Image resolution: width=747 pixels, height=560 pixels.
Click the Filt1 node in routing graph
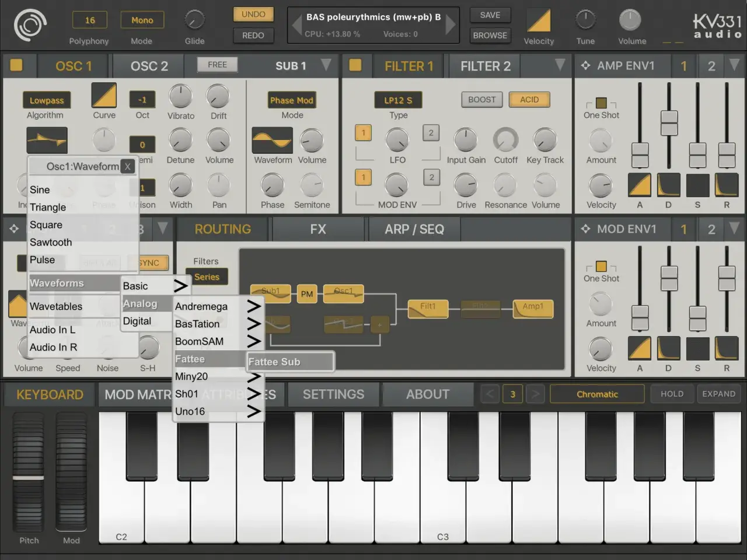(428, 309)
